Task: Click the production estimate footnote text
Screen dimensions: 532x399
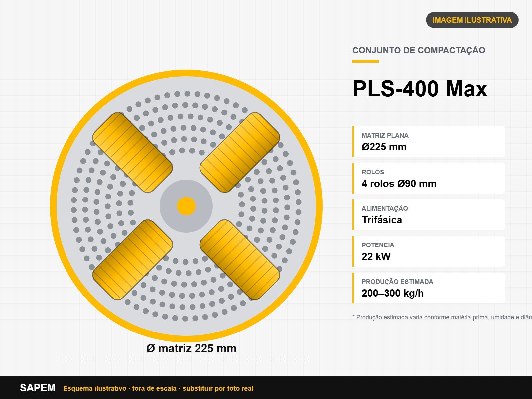Action: (442, 317)
